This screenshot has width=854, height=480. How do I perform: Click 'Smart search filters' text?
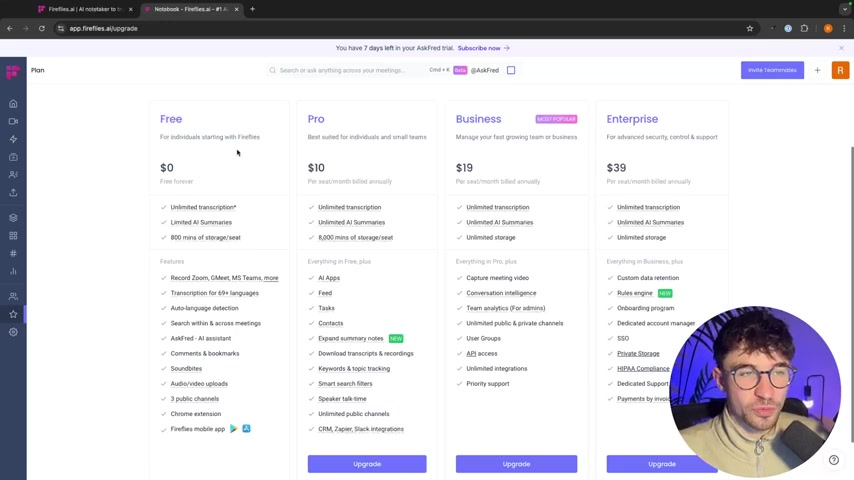point(345,384)
